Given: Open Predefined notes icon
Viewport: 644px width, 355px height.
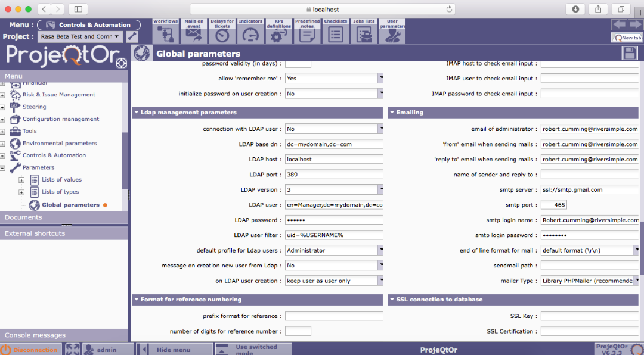Looking at the screenshot, I should pos(307,32).
